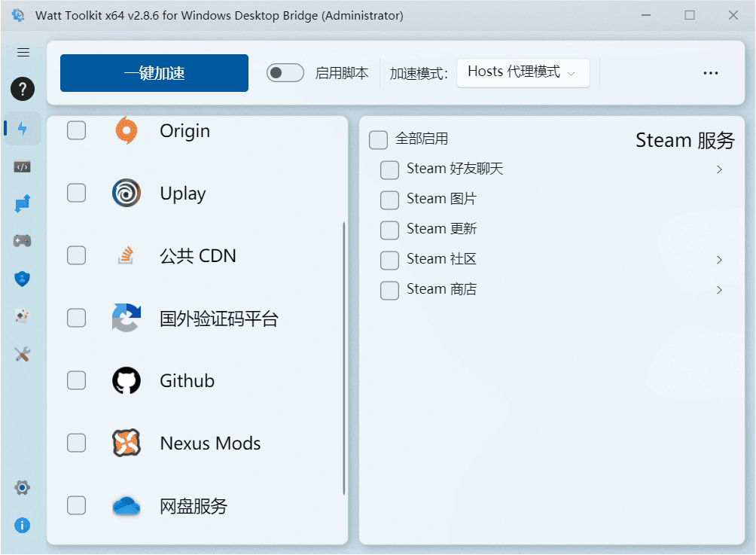The image size is (756, 555).
Task: Click the 加速模式: label
Action: tap(419, 74)
